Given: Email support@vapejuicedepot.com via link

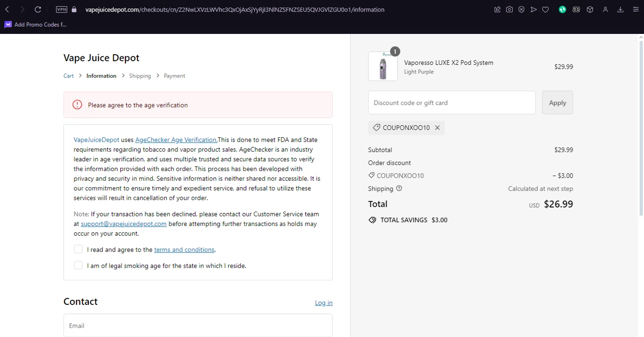Looking at the screenshot, I should [124, 224].
